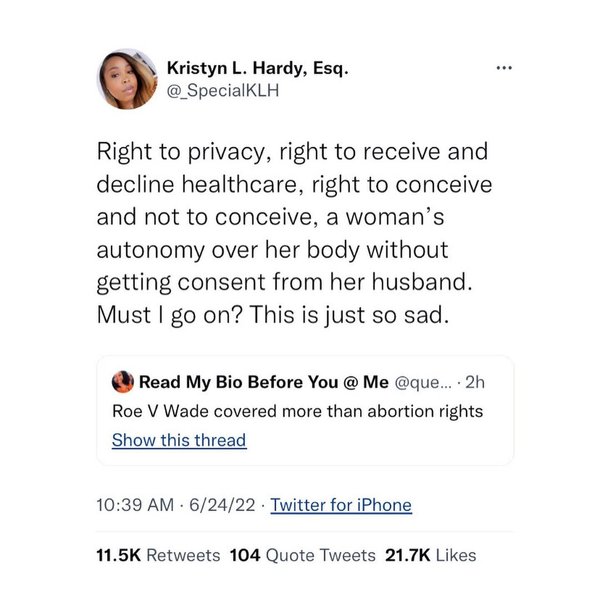Screen dimensions: 600x600
Task: Open the three-dot more options menu
Action: [x=504, y=69]
